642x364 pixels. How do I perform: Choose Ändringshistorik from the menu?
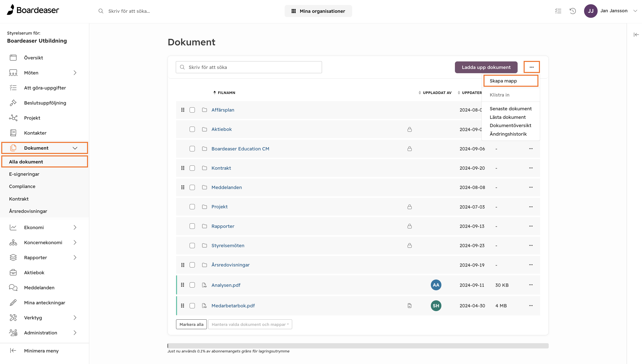[x=508, y=134]
